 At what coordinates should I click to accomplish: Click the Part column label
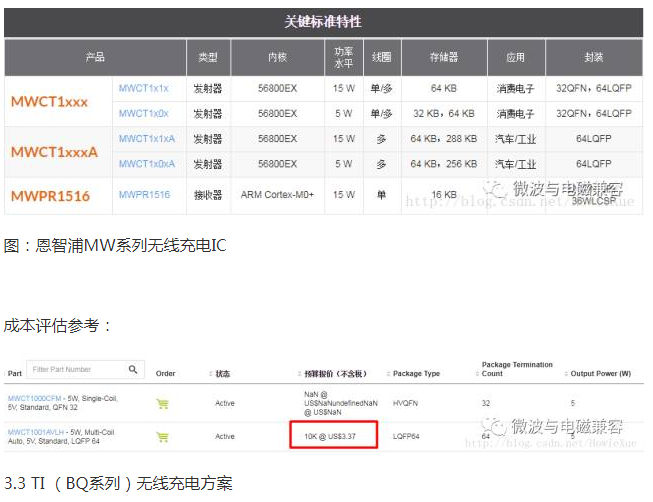click(15, 374)
